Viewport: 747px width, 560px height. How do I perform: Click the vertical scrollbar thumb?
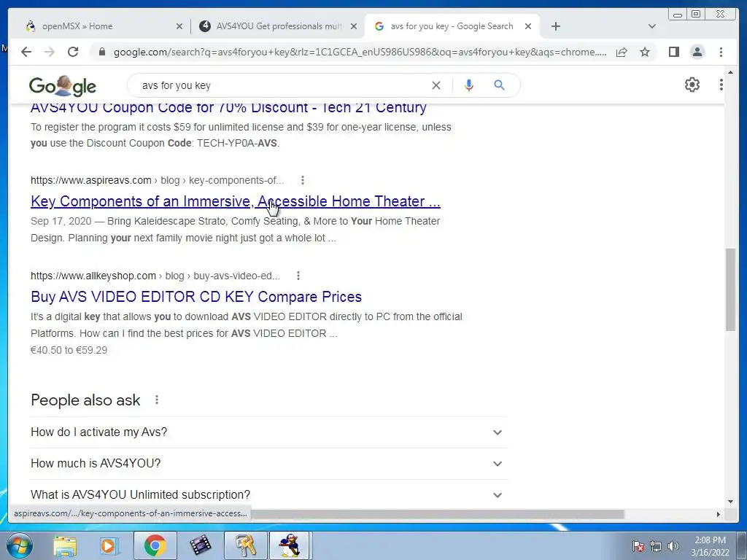click(x=730, y=289)
